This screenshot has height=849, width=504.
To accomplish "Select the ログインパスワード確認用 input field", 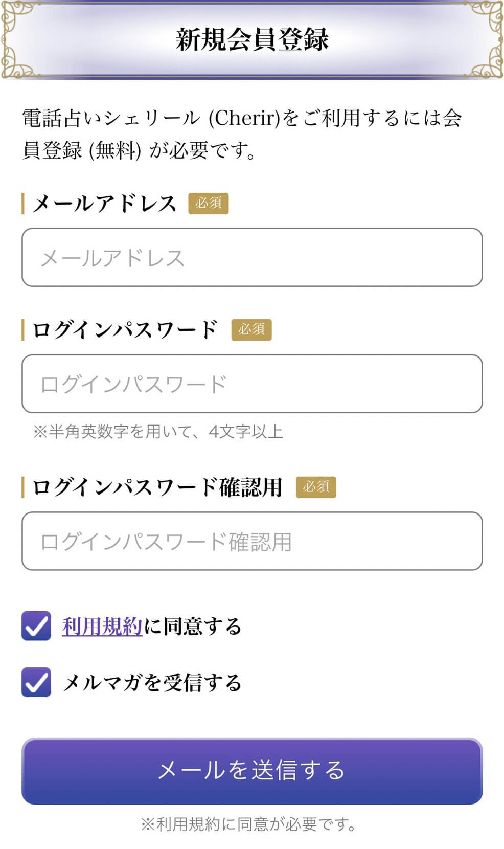I will (252, 541).
